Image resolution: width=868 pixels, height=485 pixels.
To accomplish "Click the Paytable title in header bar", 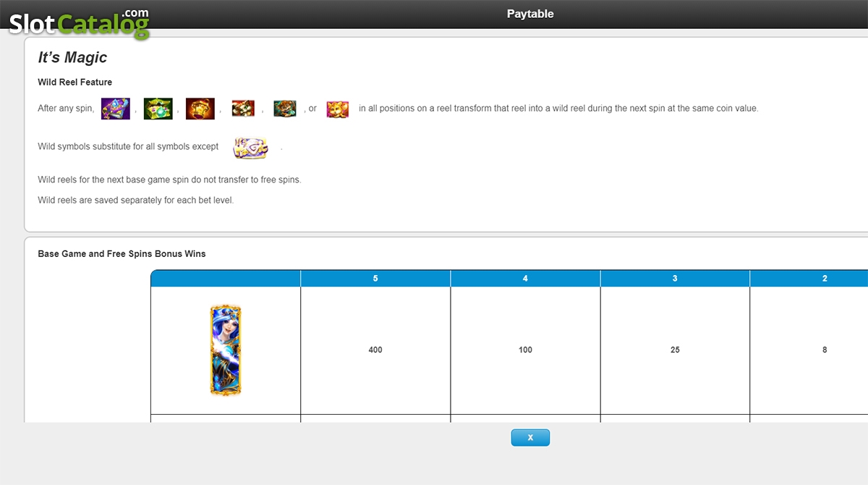I will pyautogui.click(x=530, y=14).
